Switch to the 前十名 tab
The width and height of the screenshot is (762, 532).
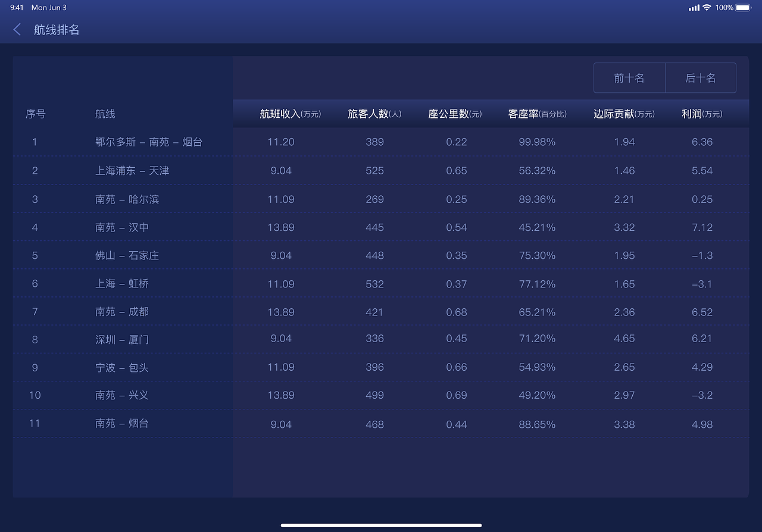coord(629,78)
